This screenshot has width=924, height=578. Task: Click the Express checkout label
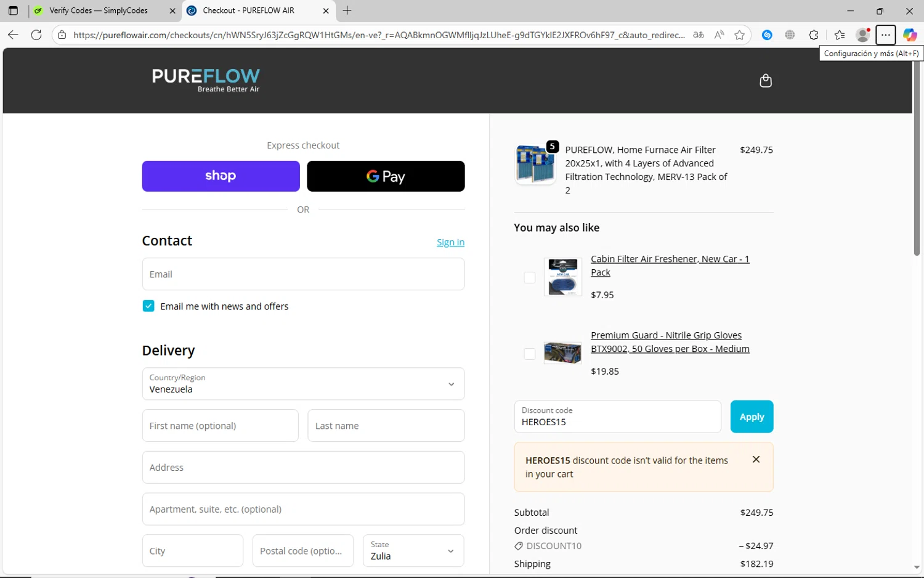(303, 145)
